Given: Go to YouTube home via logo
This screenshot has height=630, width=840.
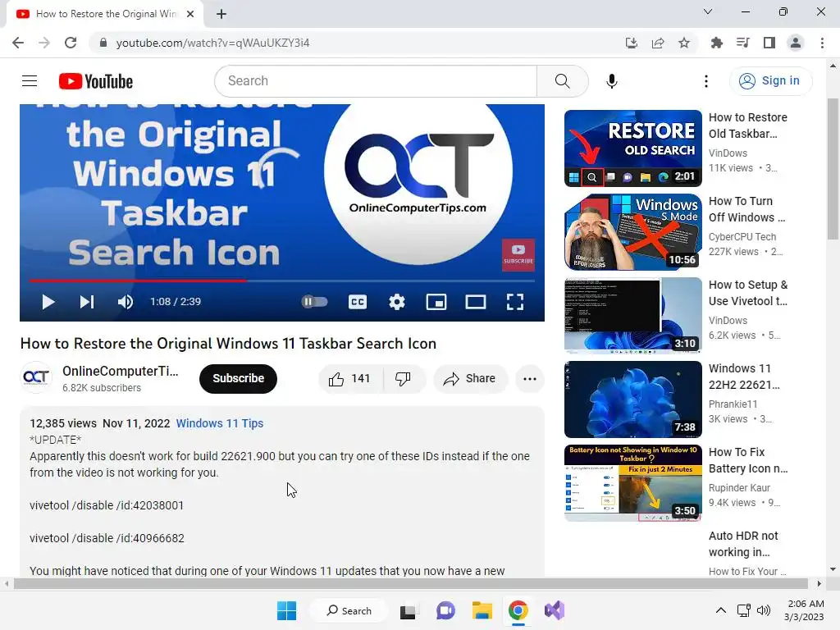Looking at the screenshot, I should pos(96,81).
